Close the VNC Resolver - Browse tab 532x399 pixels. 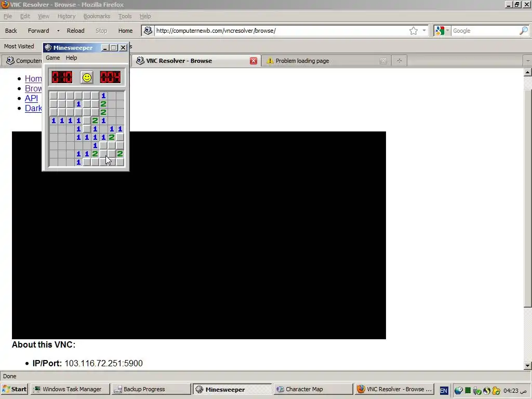point(253,61)
